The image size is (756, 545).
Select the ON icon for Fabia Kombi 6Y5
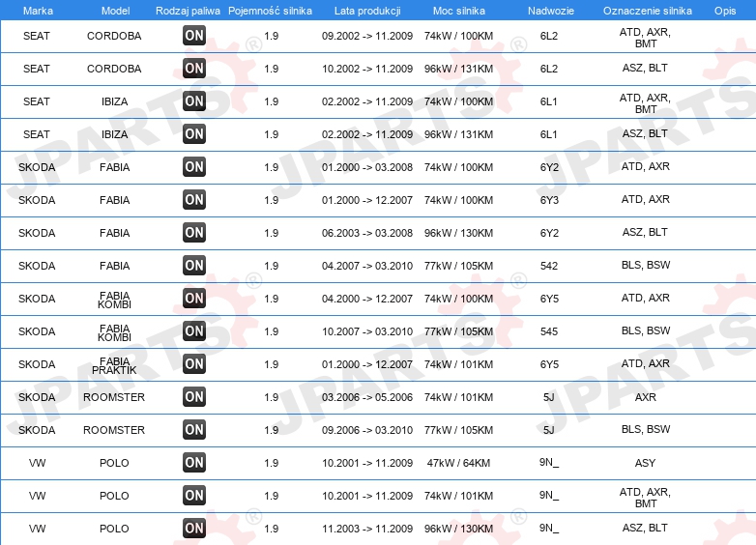click(x=194, y=299)
